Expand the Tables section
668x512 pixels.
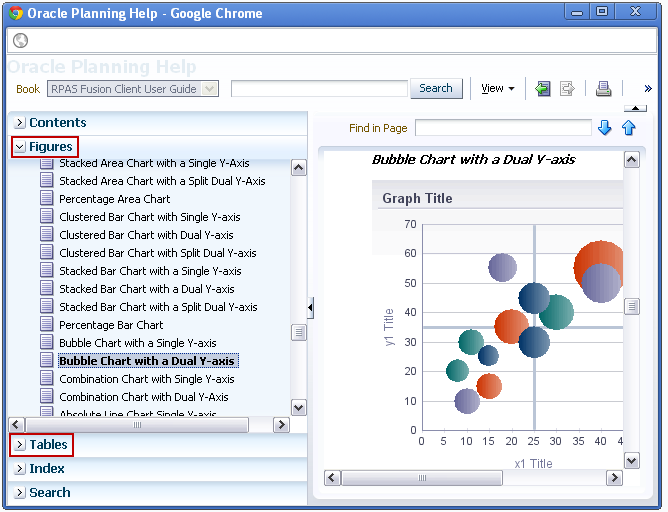point(19,445)
